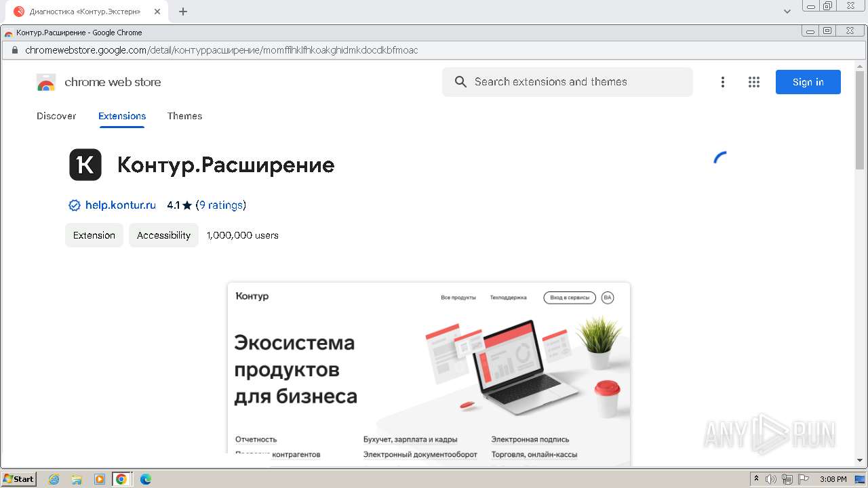Click the lock icon in address bar
This screenshot has width=868, height=488.
click(x=14, y=50)
